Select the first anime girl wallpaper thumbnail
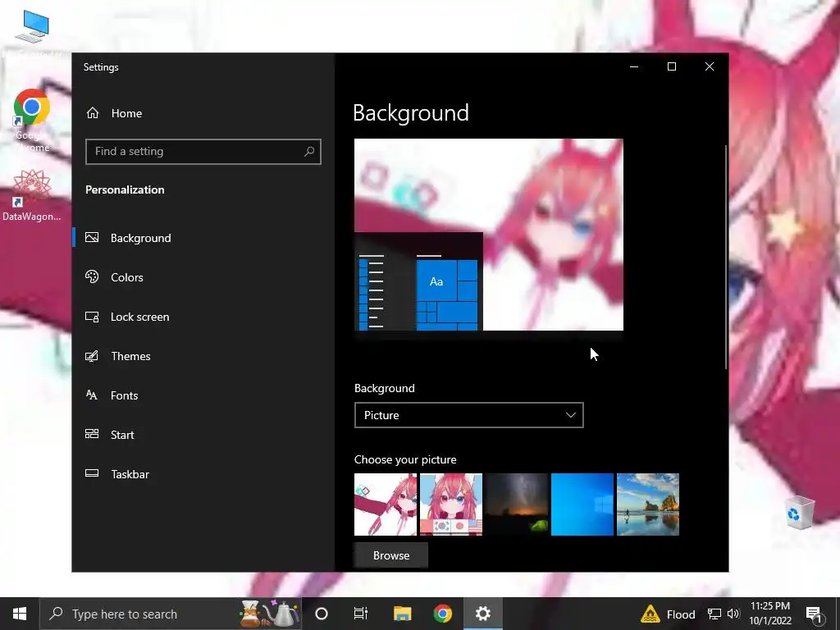The height and width of the screenshot is (630, 840). click(x=386, y=504)
